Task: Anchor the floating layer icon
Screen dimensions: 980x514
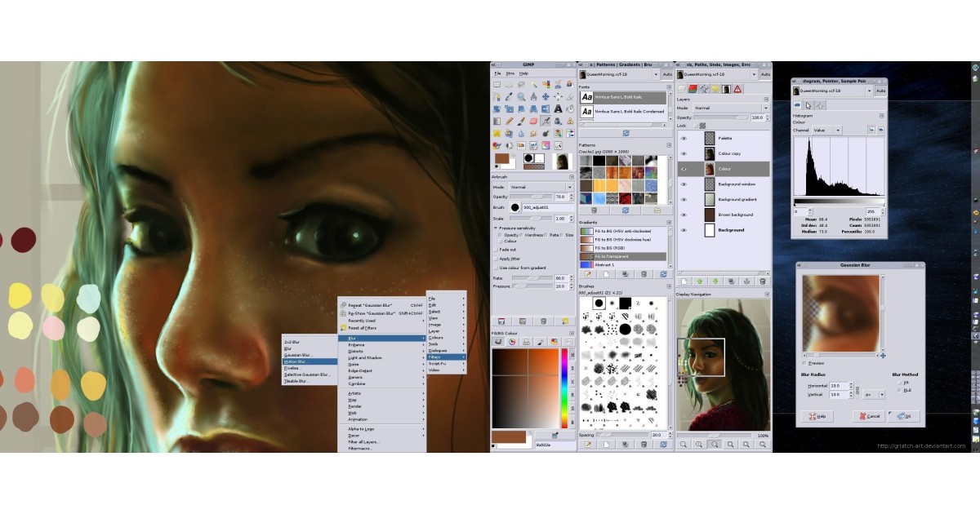Action: pos(746,281)
